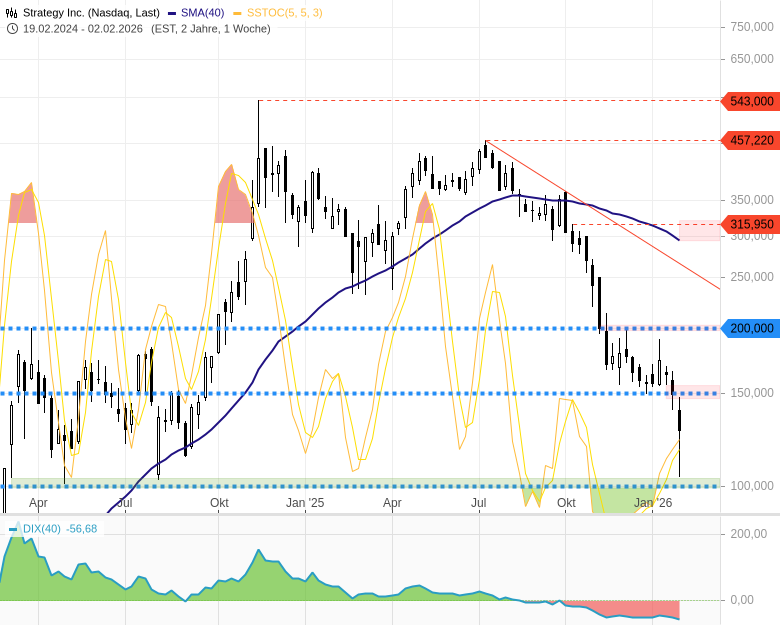Toggle the SMA(40) indicator label
Image resolution: width=780 pixels, height=625 pixels.
[x=202, y=12]
